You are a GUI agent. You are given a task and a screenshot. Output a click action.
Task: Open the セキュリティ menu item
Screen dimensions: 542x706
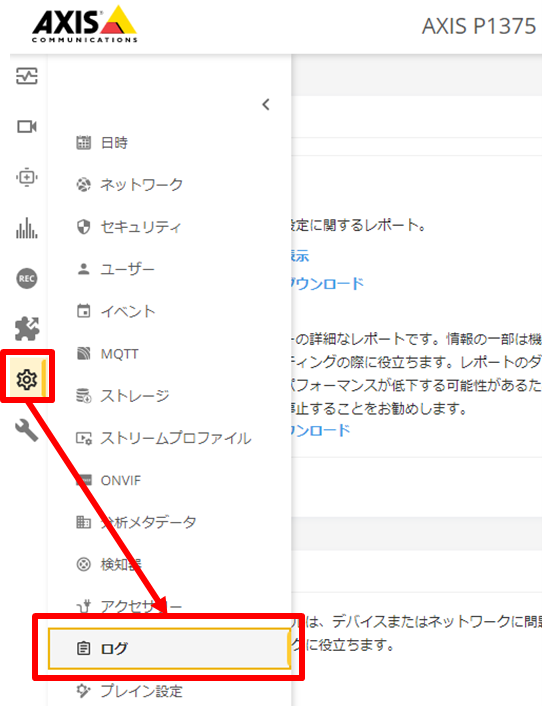(x=169, y=226)
